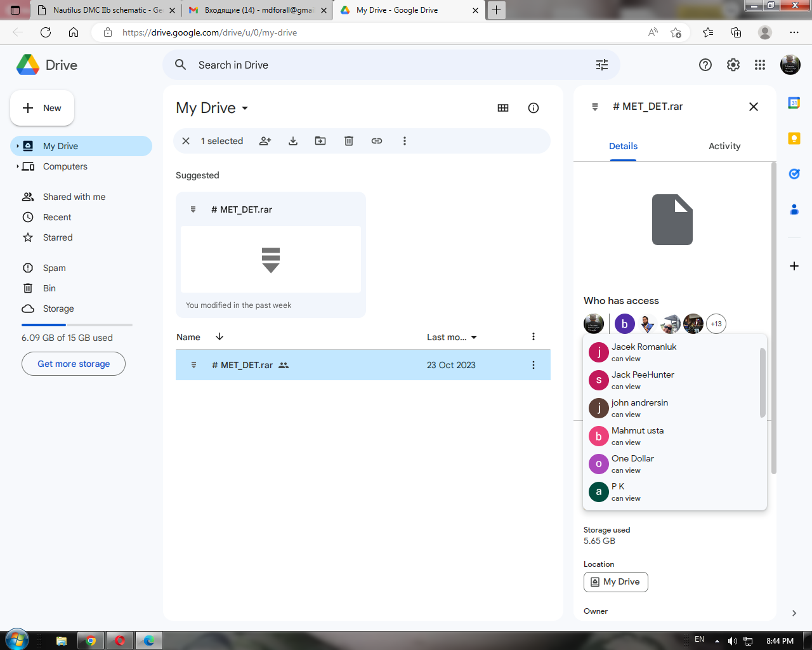812x650 pixels.
Task: Open Google Keep side panel icon
Action: pyautogui.click(x=794, y=138)
